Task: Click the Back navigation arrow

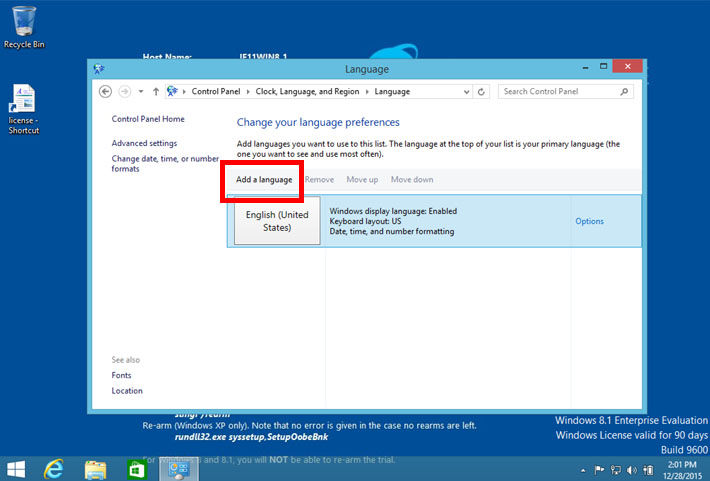Action: pos(106,91)
